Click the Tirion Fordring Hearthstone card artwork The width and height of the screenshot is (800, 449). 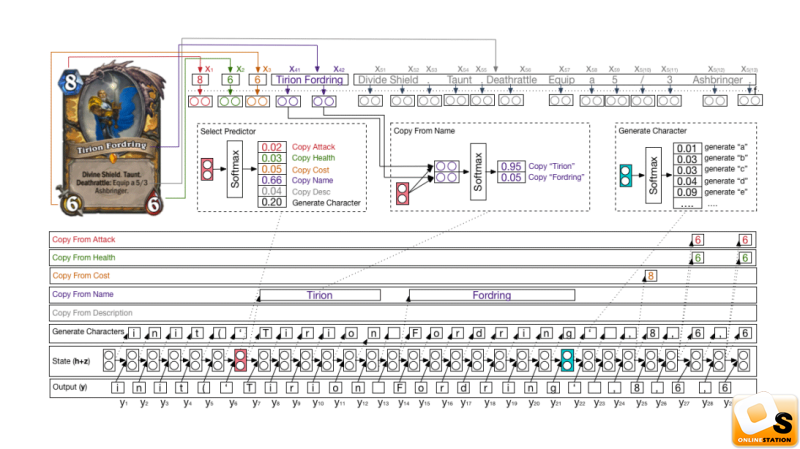[112, 138]
